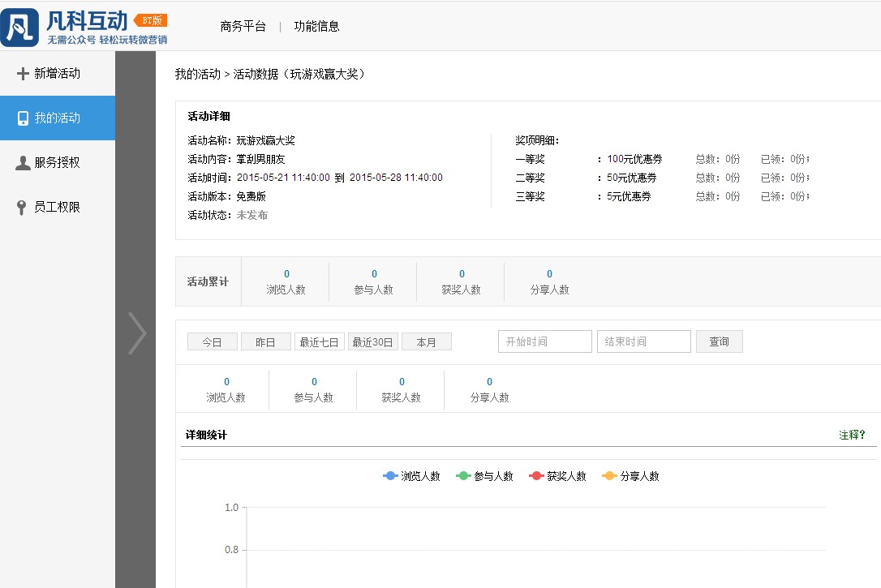Select 新增活动 in the sidebar
The width and height of the screenshot is (881, 588).
58,74
